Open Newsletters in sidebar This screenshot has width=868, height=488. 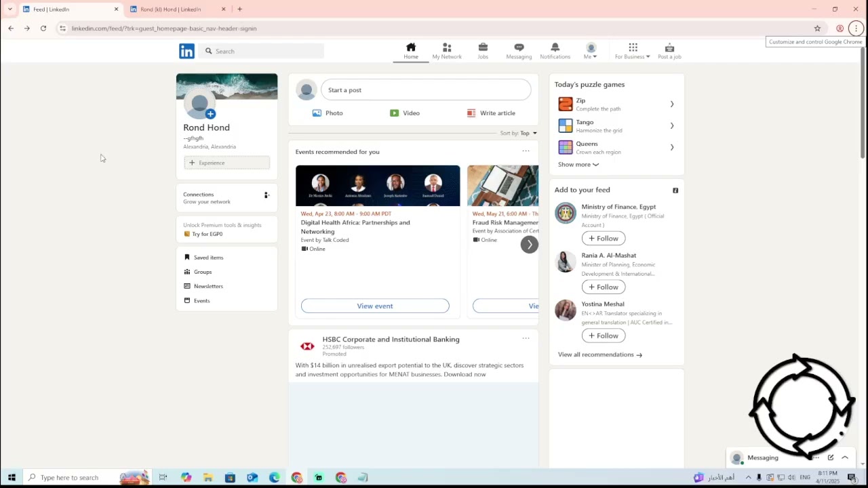203,286
